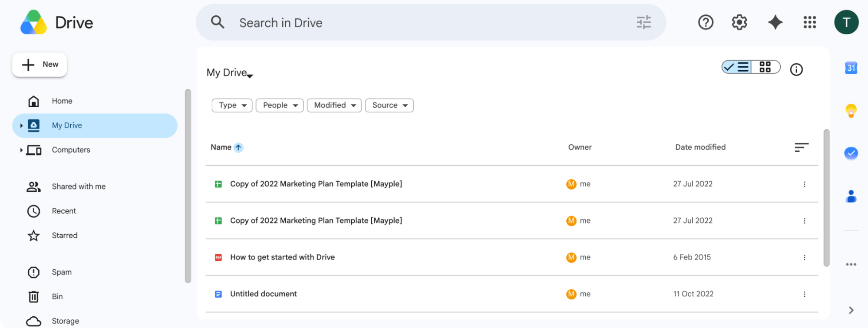Open the People filter dropdown
The width and height of the screenshot is (868, 328).
click(x=279, y=105)
